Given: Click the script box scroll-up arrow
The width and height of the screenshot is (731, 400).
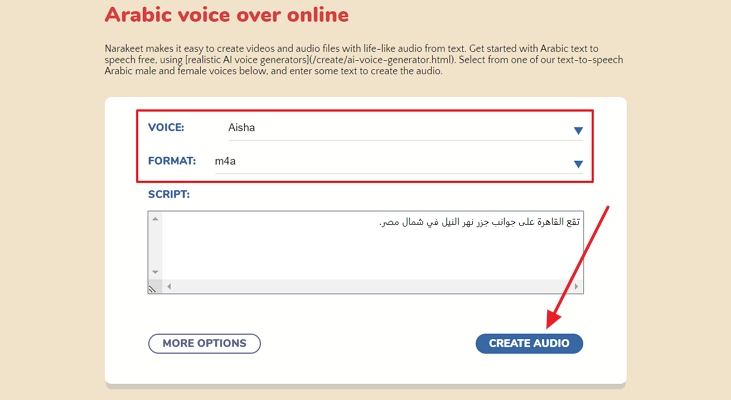Looking at the screenshot, I should click(154, 218).
